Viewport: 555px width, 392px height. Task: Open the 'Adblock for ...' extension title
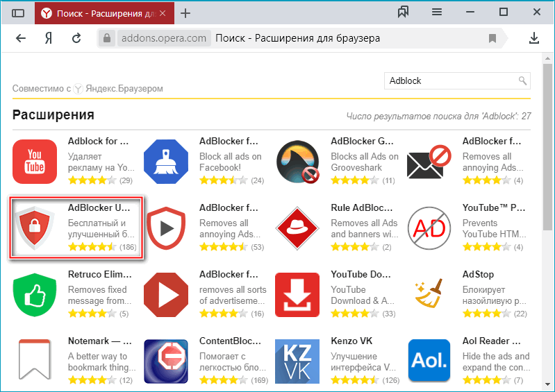pyautogui.click(x=99, y=141)
